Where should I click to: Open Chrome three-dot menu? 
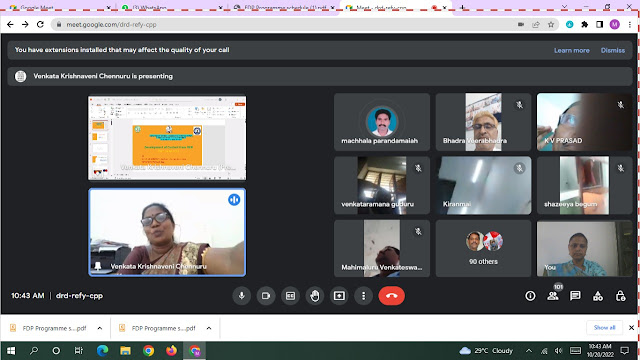(x=630, y=24)
